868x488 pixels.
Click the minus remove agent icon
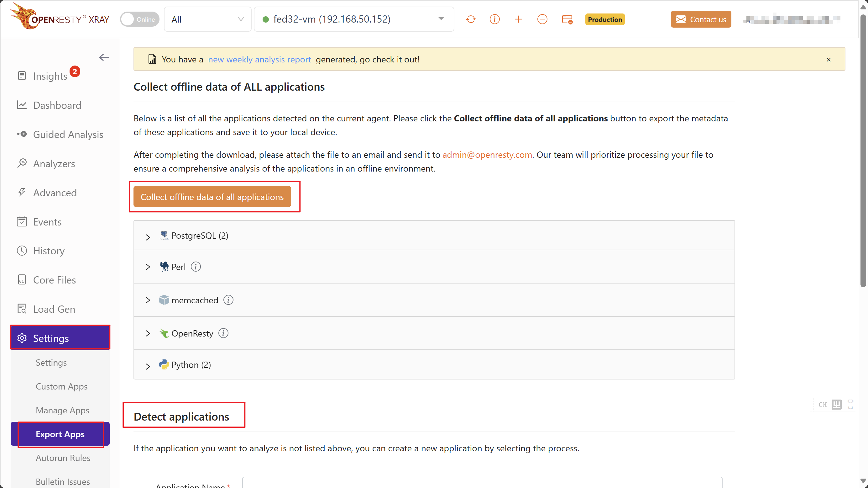pyautogui.click(x=542, y=19)
